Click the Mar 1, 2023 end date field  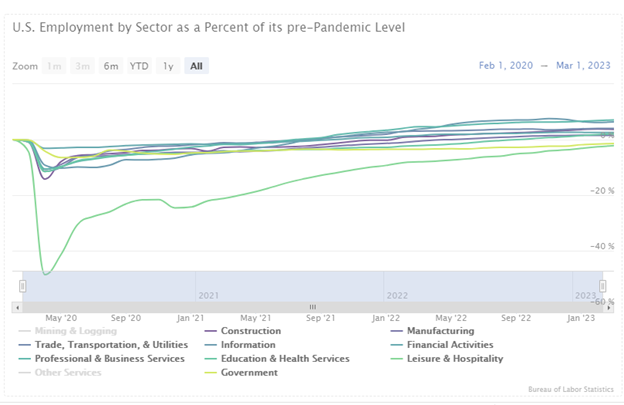click(x=582, y=66)
